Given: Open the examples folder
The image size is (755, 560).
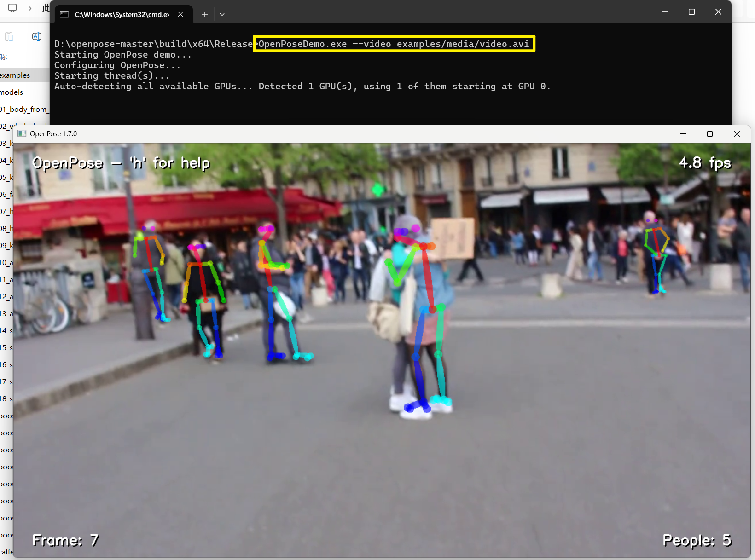Looking at the screenshot, I should tap(15, 75).
